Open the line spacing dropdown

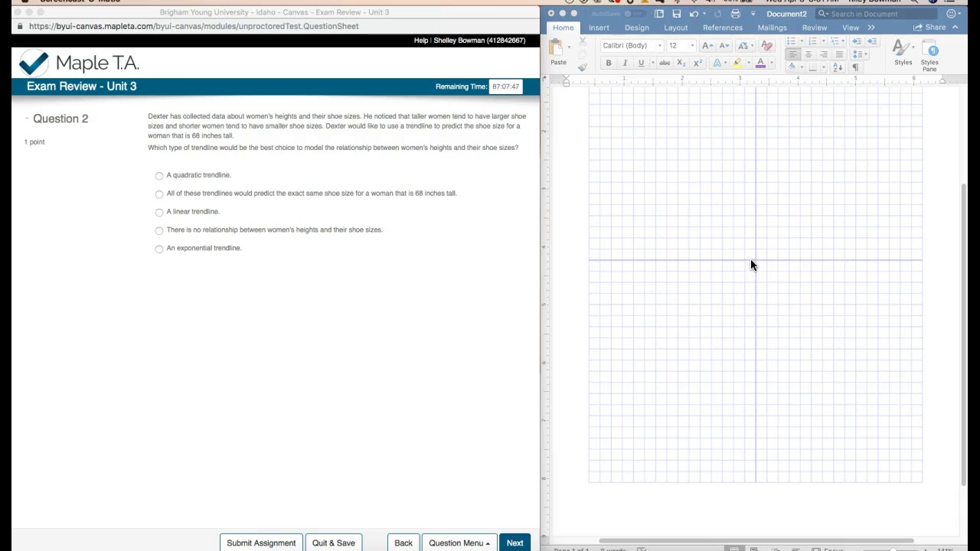[x=860, y=54]
